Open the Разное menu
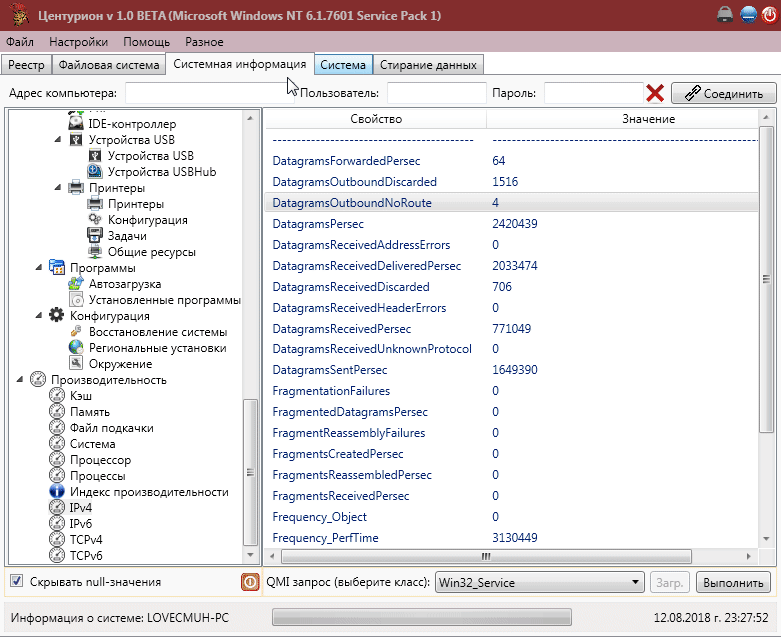Image resolution: width=781 pixels, height=637 pixels. click(x=204, y=42)
